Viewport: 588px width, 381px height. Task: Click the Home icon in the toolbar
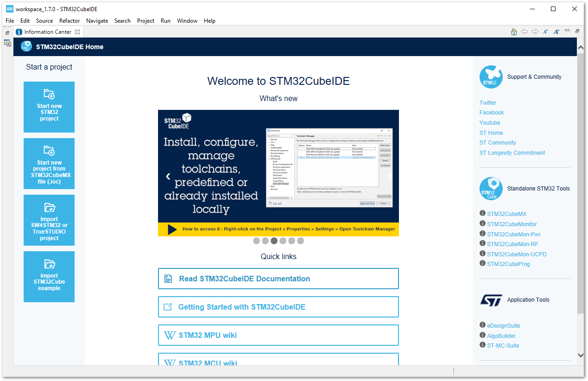click(514, 32)
